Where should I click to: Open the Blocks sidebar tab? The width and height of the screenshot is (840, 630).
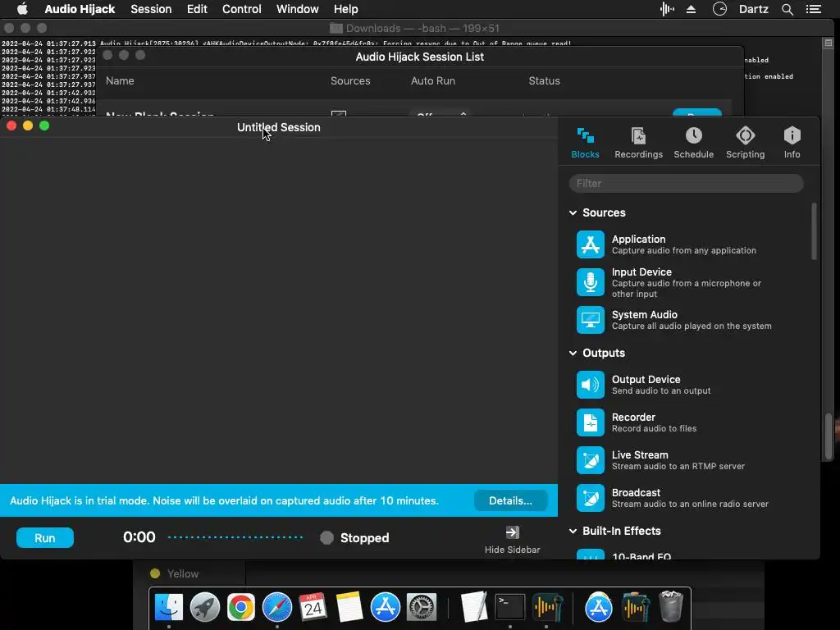point(585,143)
